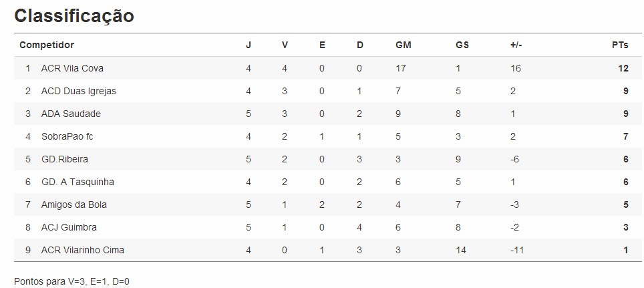Open the ACD Duas Igrejas team entry

tap(78, 91)
